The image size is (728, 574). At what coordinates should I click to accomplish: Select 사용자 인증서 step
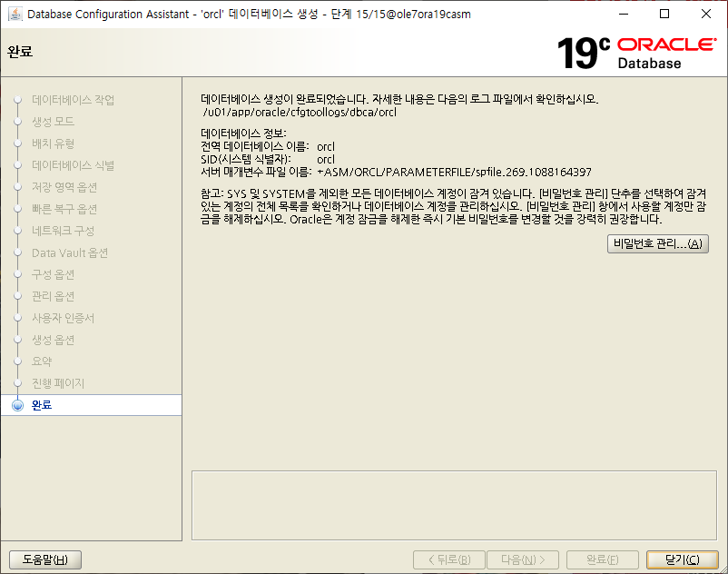(x=64, y=318)
